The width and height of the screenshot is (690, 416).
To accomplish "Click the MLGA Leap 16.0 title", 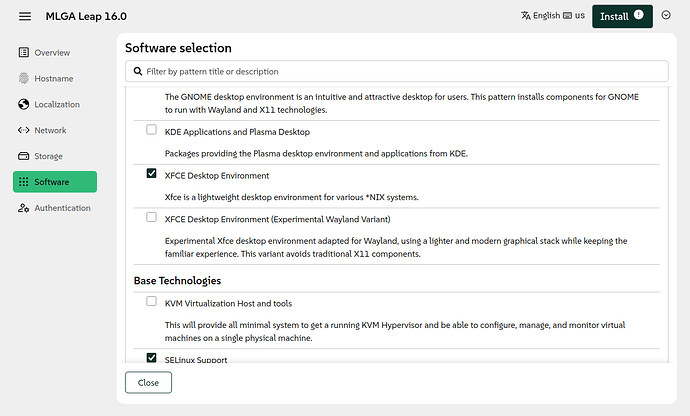I will coord(86,16).
